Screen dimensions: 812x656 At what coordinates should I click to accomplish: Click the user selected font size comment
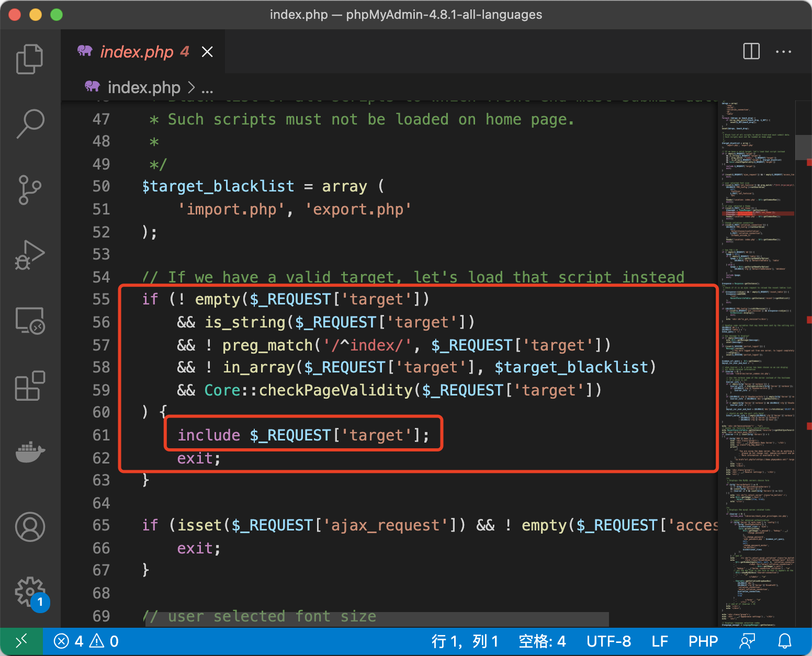[260, 616]
